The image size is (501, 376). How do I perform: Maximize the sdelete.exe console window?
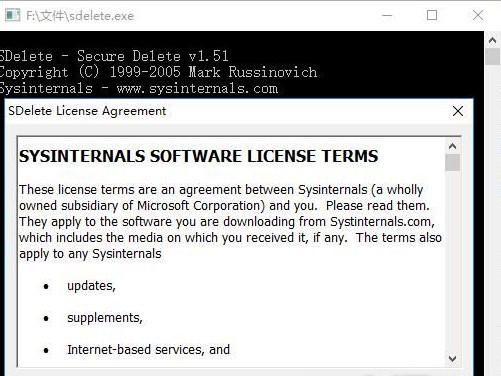pos(432,15)
